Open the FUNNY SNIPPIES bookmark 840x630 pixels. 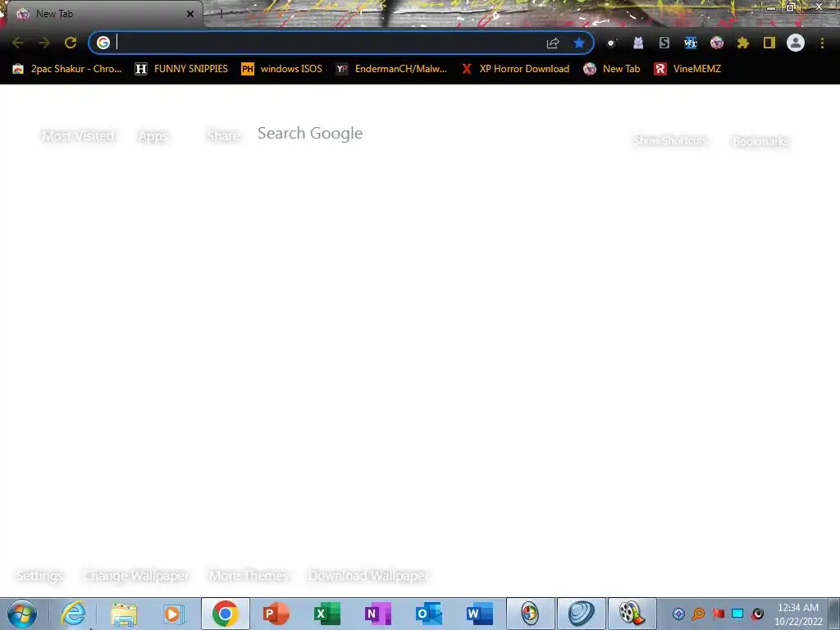pos(181,69)
